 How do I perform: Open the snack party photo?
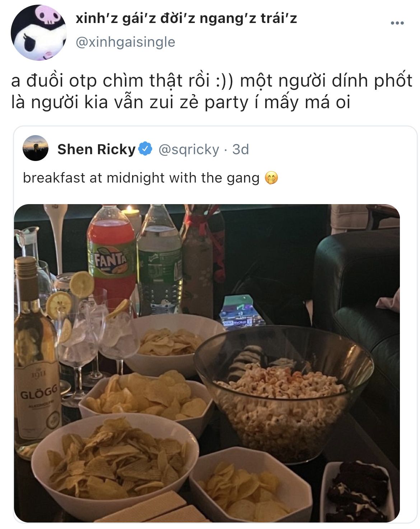coord(207,363)
